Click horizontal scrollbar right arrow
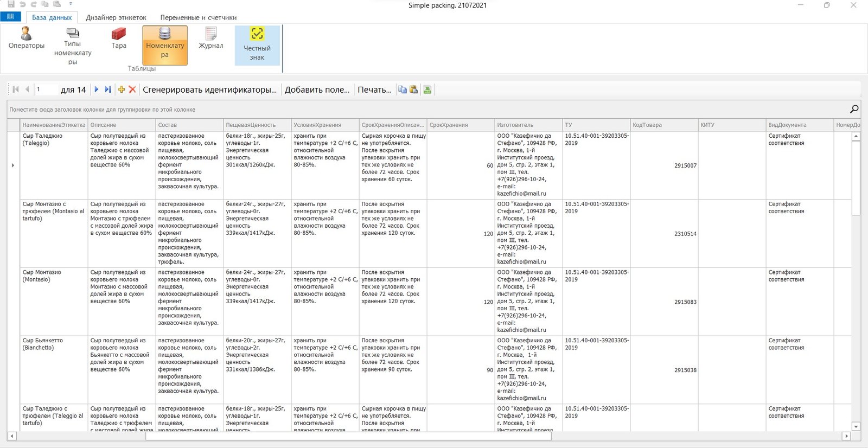Image resolution: width=868 pixels, height=448 pixels. click(x=846, y=436)
